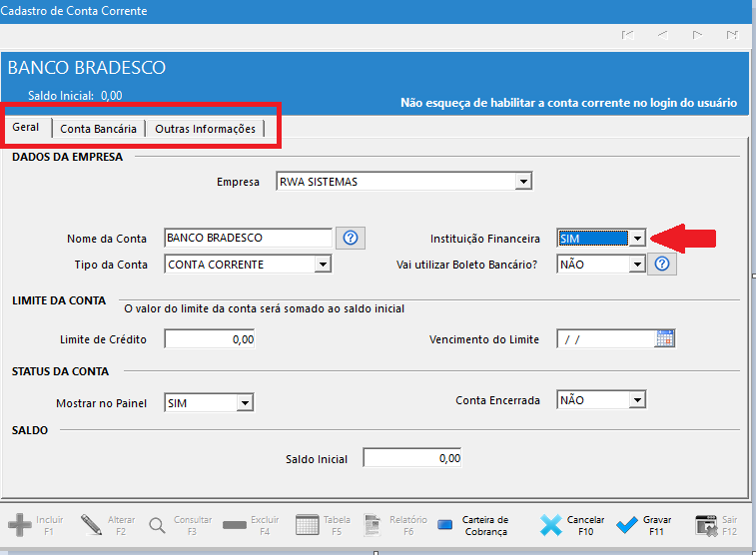Screen dimensions: 756x555
Task: Open the Tabela F5 grid icon
Action: 308,525
